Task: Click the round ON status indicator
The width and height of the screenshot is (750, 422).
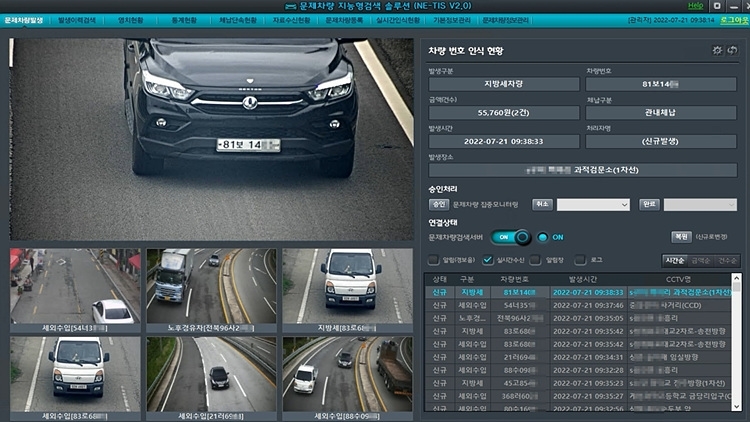Action: point(543,237)
